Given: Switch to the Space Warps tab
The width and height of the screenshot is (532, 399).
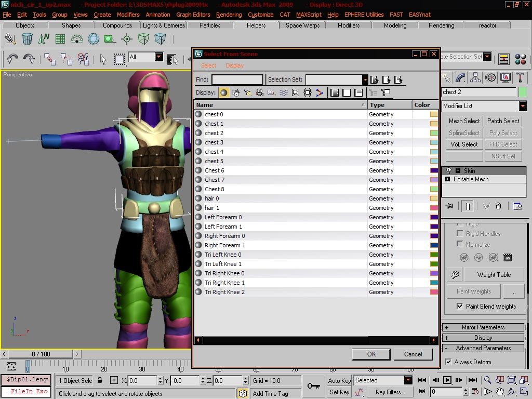Looking at the screenshot, I should click(x=303, y=25).
